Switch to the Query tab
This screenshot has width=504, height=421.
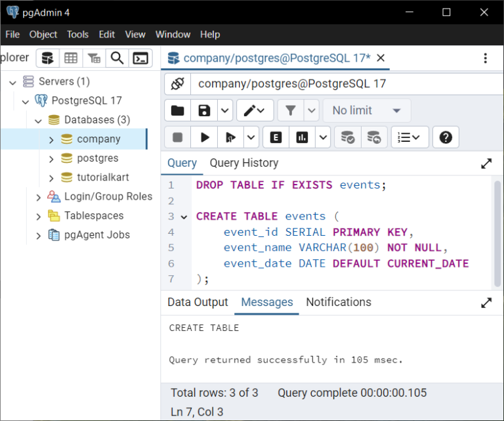[x=182, y=163]
